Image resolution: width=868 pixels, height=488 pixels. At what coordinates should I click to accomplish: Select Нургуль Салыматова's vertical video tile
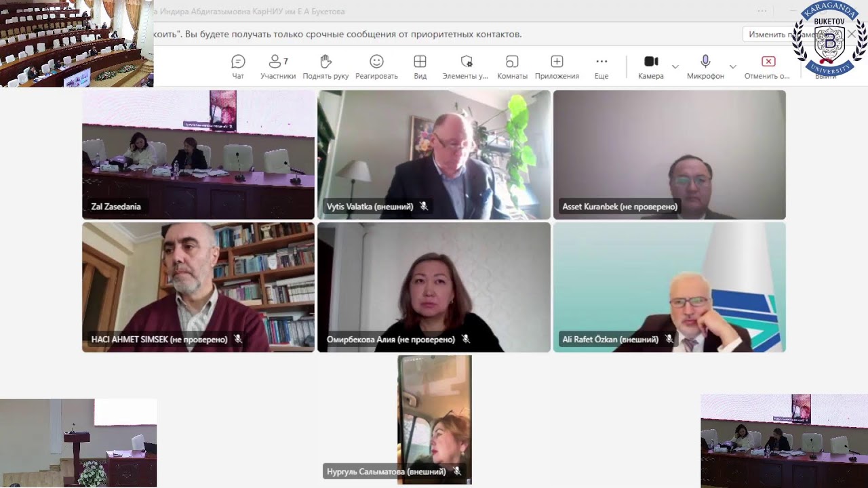point(434,420)
